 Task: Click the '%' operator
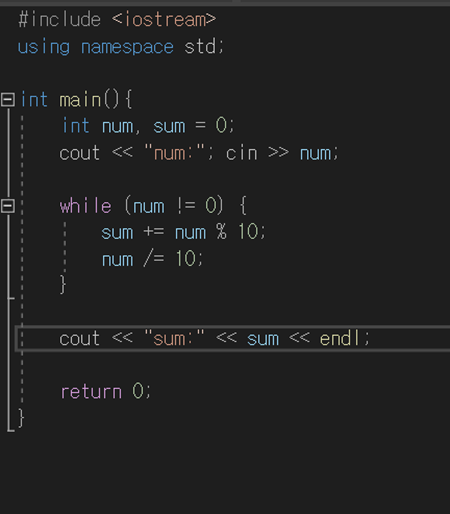pyautogui.click(x=221, y=231)
